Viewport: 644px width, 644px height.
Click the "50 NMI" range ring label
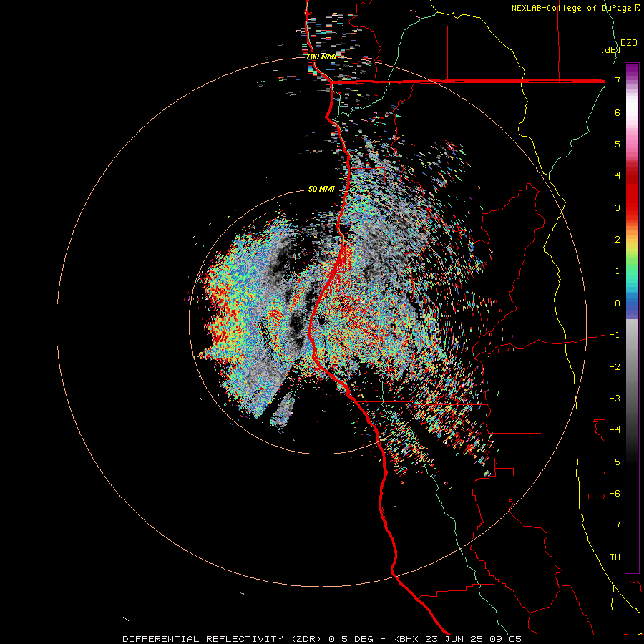pos(321,190)
